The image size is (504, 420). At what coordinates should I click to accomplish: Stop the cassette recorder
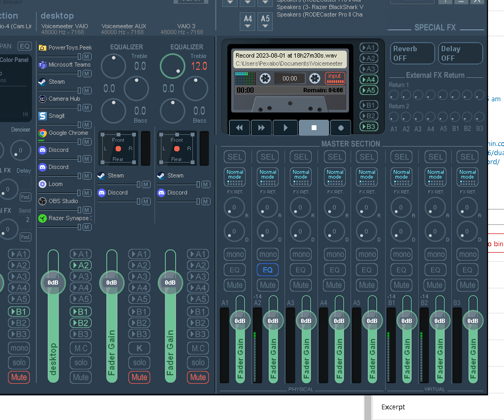(x=314, y=128)
